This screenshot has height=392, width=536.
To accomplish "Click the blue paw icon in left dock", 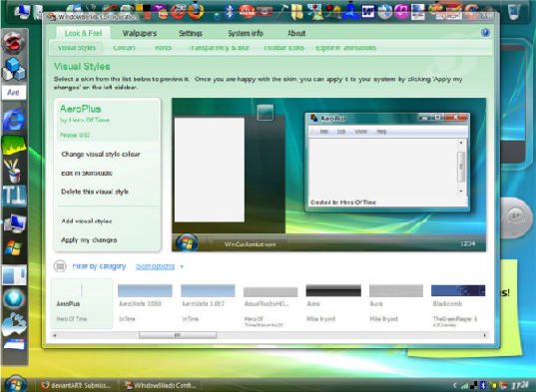I will tap(14, 323).
